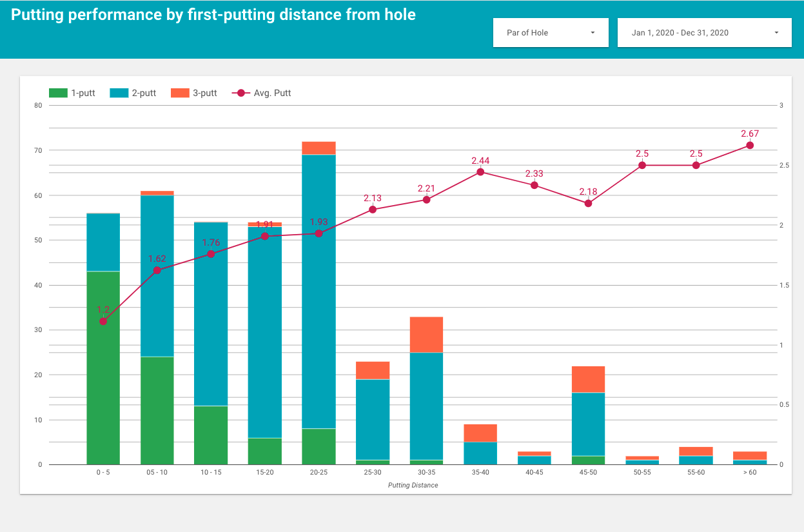Click the teal 2-putt bar for 20-25
This screenshot has width=804, height=532.
(319, 291)
